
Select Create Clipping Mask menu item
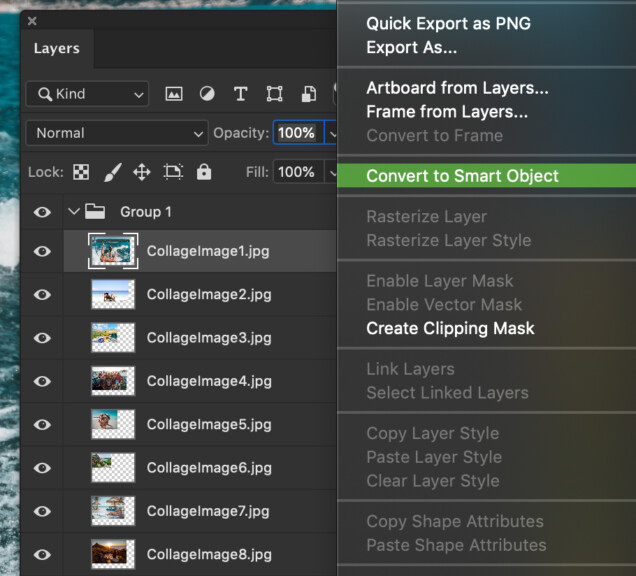coord(450,328)
